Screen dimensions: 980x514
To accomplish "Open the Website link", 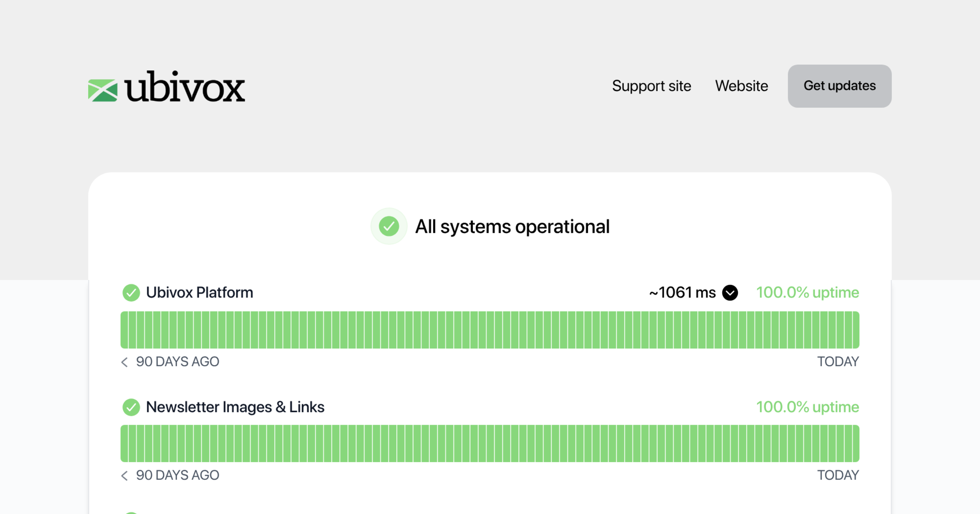I will [x=742, y=86].
